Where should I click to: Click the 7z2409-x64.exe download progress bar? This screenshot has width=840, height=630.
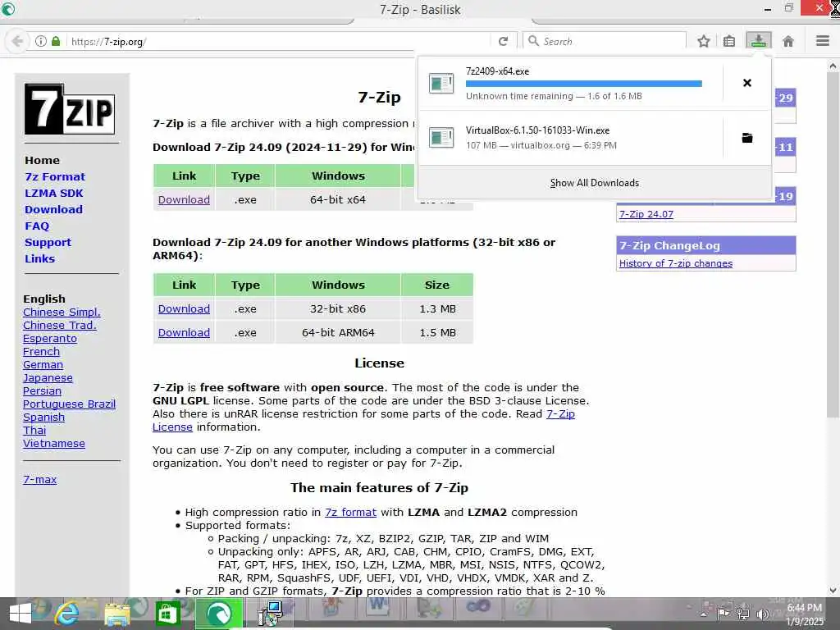[x=583, y=84]
